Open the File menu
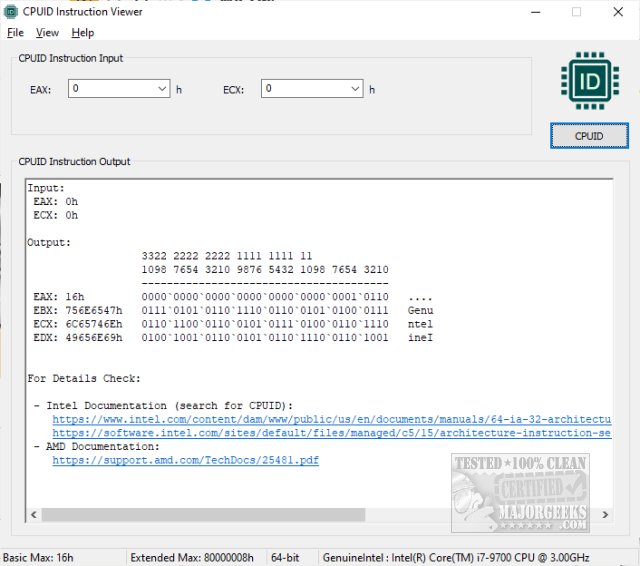 click(16, 33)
